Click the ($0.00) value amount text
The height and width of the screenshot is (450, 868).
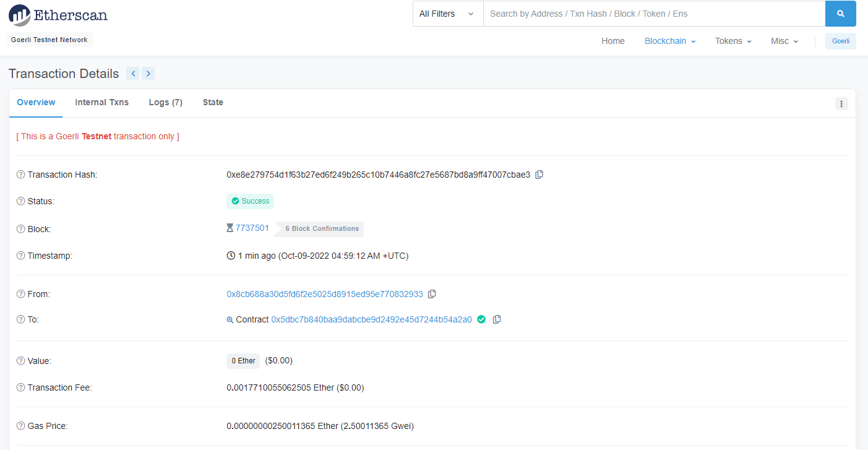[x=279, y=360]
